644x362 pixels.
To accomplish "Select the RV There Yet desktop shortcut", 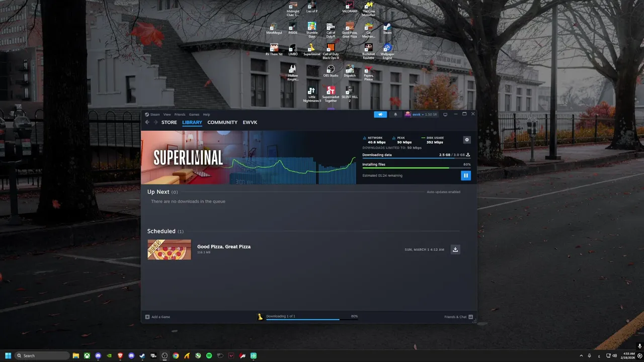I will (x=274, y=49).
